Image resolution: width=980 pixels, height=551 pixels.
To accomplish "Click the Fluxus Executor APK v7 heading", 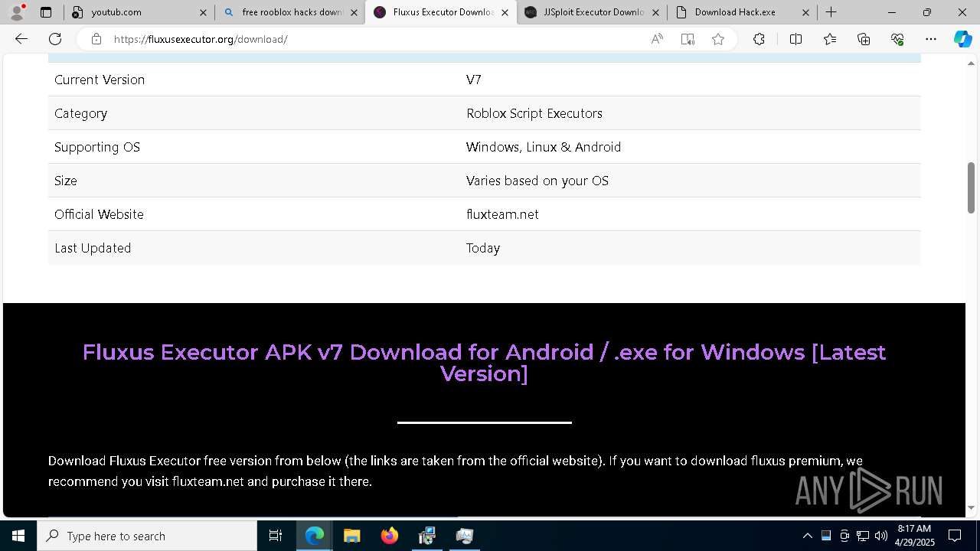I will click(x=484, y=363).
